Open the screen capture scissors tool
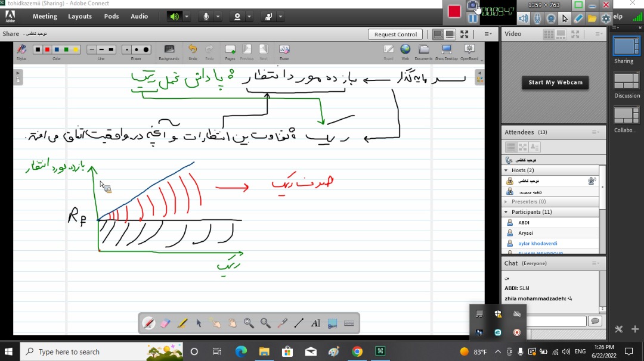 [332, 323]
